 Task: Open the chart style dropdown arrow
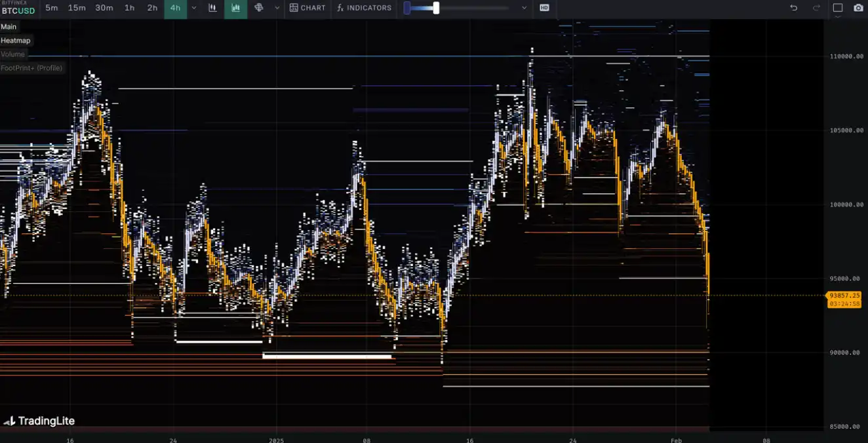pos(277,8)
